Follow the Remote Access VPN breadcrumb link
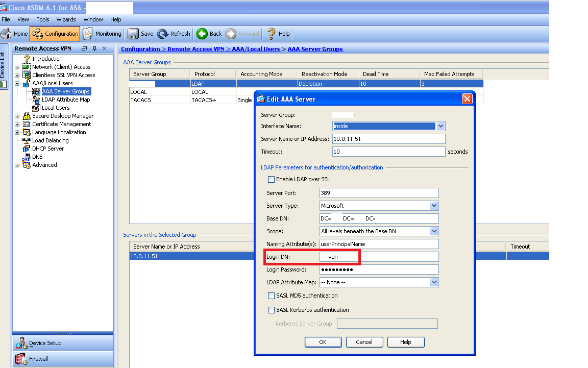 (x=196, y=49)
